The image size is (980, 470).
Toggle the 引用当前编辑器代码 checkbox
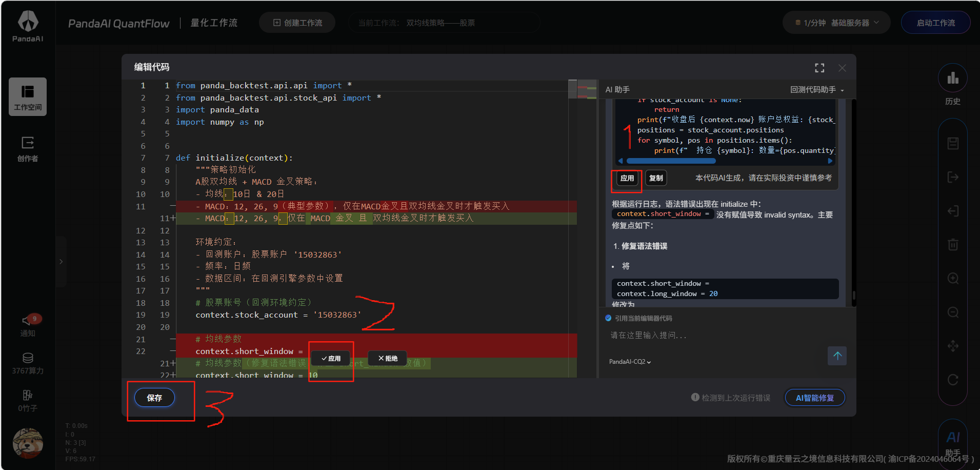608,318
